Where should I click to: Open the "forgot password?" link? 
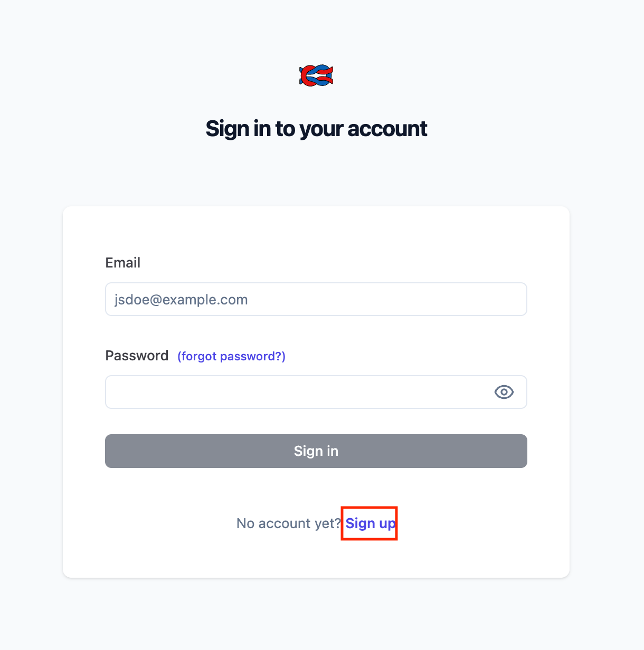coord(231,356)
